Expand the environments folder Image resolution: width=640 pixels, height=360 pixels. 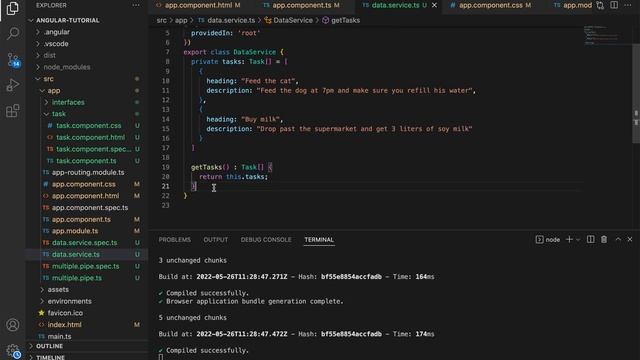[x=87, y=301]
